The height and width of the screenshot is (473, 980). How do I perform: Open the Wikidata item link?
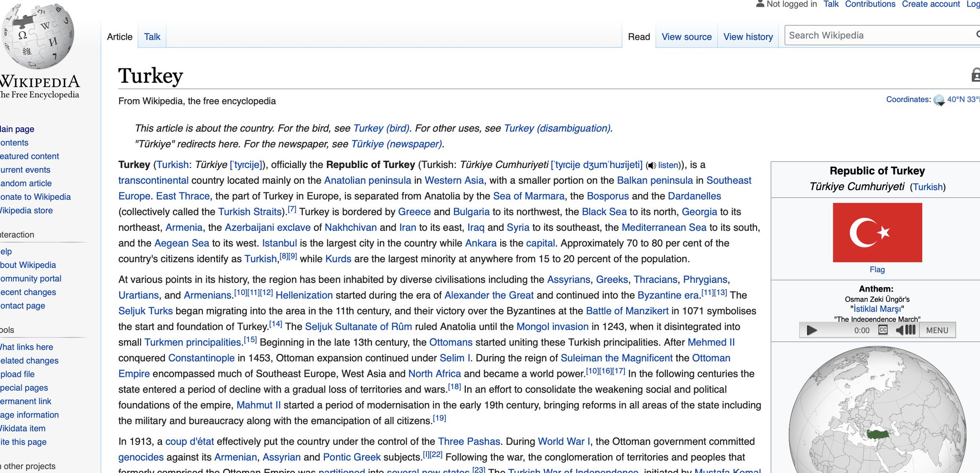click(22, 428)
